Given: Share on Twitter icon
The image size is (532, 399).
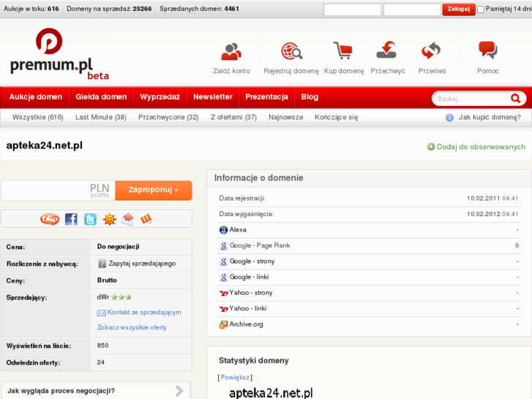Looking at the screenshot, I should pos(90,220).
